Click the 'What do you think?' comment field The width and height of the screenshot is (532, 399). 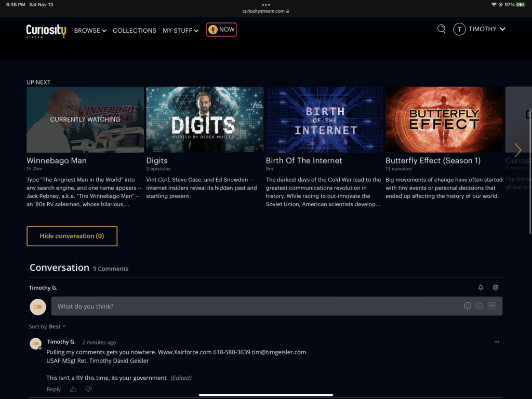click(x=277, y=306)
